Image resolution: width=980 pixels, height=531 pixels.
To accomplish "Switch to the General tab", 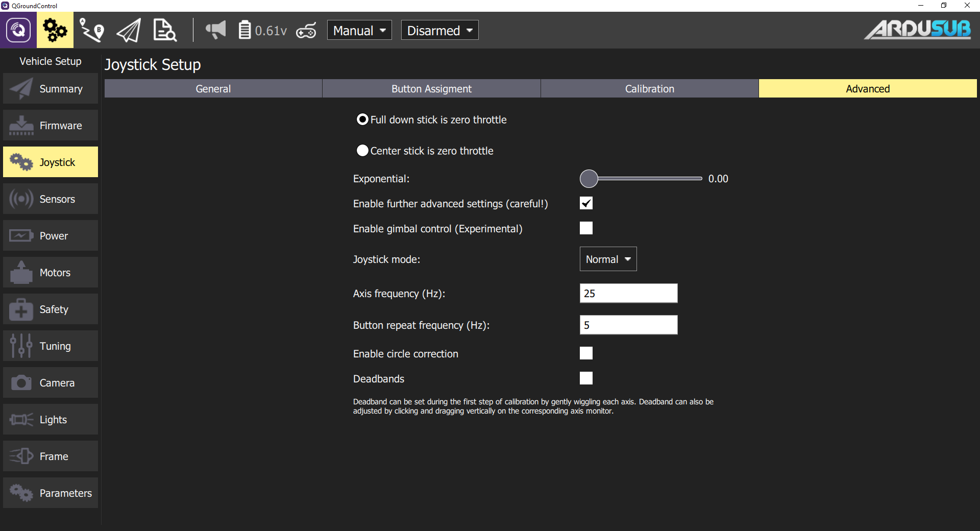I will pyautogui.click(x=213, y=89).
